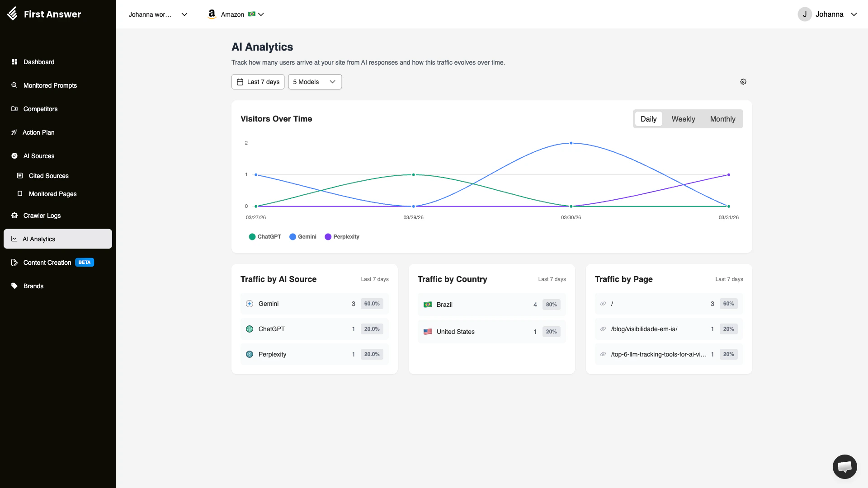Click the Action Plan rocket icon

14,132
